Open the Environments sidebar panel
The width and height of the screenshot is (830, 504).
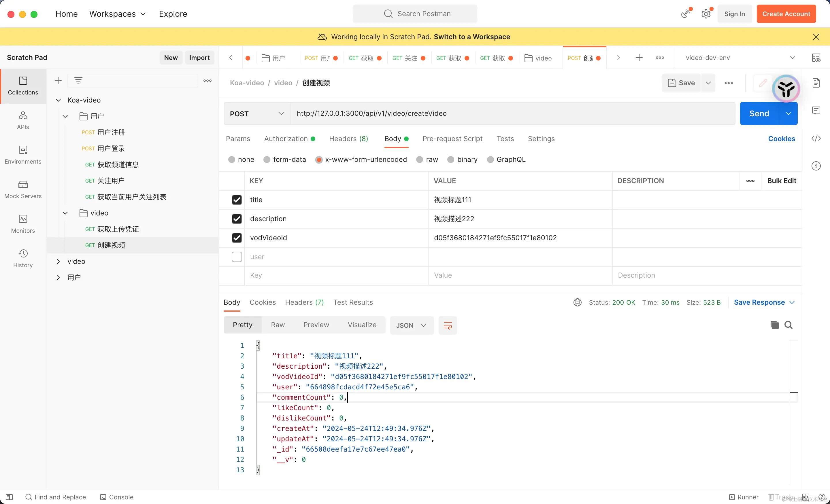point(23,155)
